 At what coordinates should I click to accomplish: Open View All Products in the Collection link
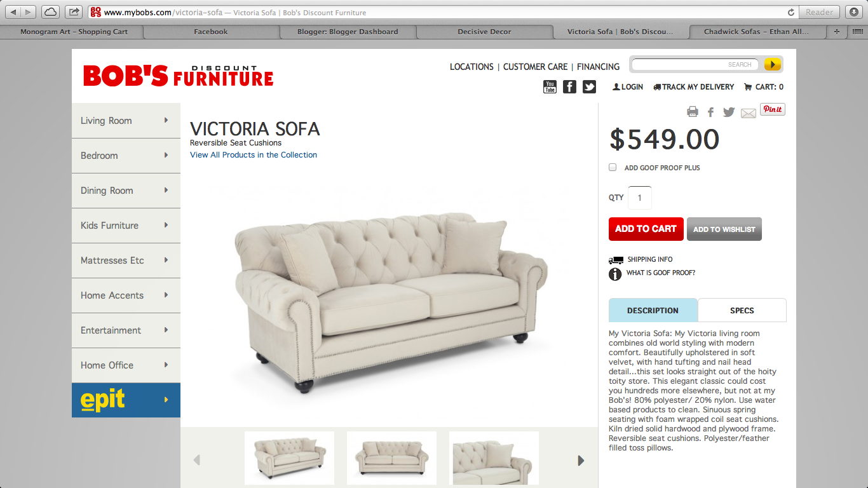click(254, 155)
